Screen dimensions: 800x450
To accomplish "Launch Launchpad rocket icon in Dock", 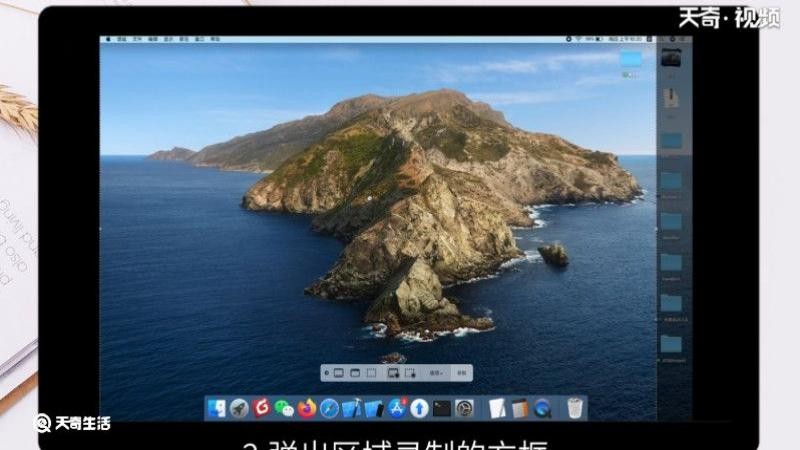I will pyautogui.click(x=239, y=409).
